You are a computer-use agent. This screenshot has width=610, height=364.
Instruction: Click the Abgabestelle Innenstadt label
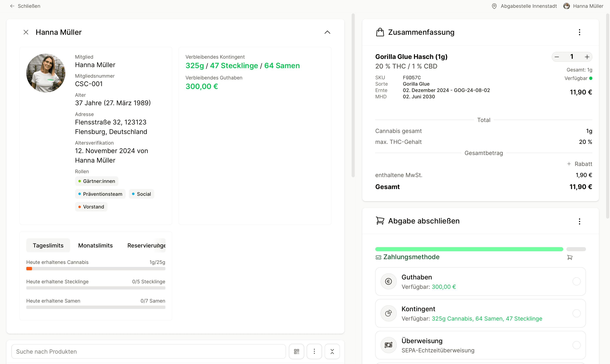pos(529,6)
